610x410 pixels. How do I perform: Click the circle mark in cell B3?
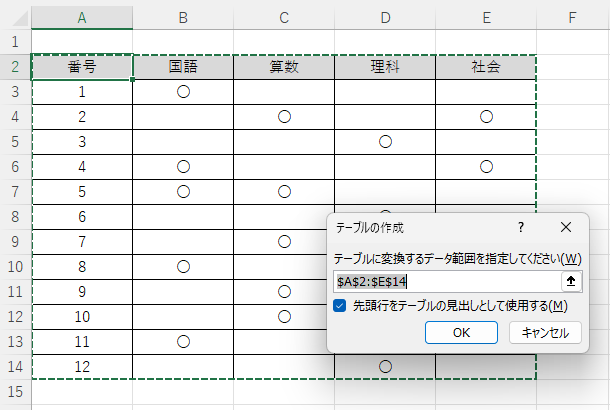pyautogui.click(x=183, y=92)
